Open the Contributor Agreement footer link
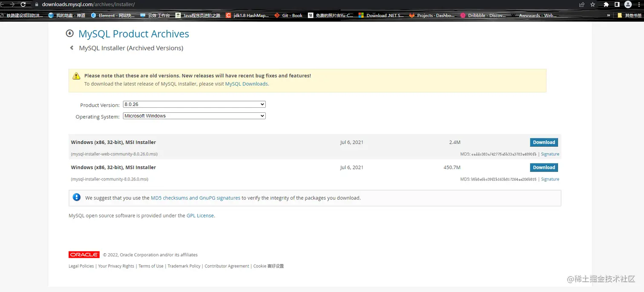This screenshot has width=644, height=292. 227,266
